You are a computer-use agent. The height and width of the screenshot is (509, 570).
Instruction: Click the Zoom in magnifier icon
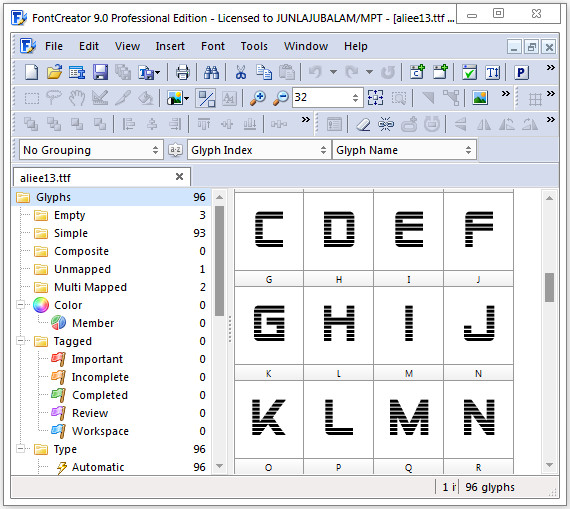pos(258,98)
